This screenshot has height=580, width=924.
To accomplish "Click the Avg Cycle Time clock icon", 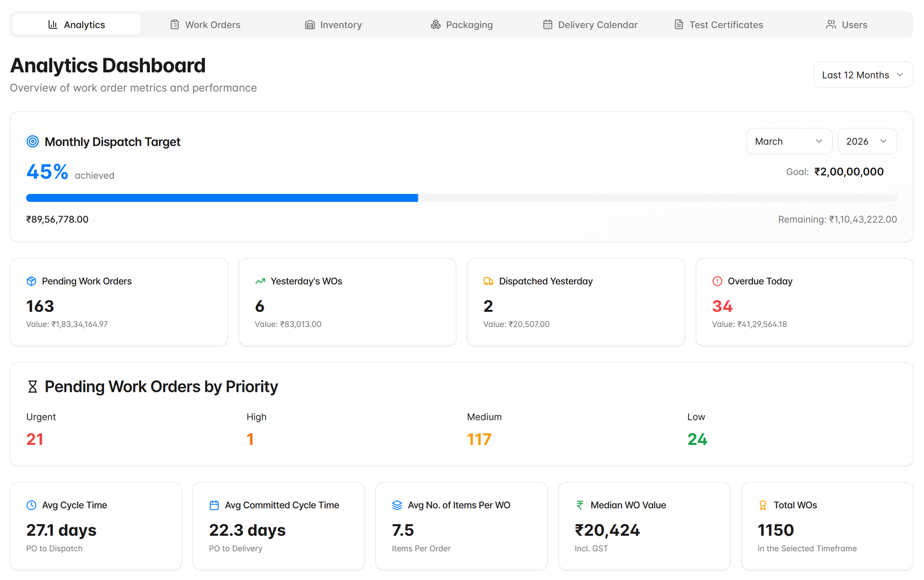I will [x=31, y=505].
